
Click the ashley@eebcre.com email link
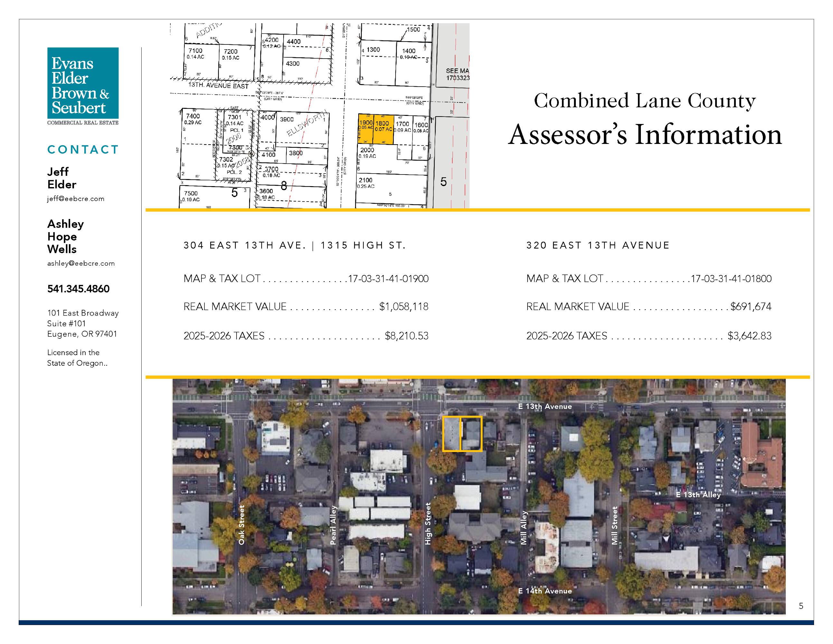(81, 263)
